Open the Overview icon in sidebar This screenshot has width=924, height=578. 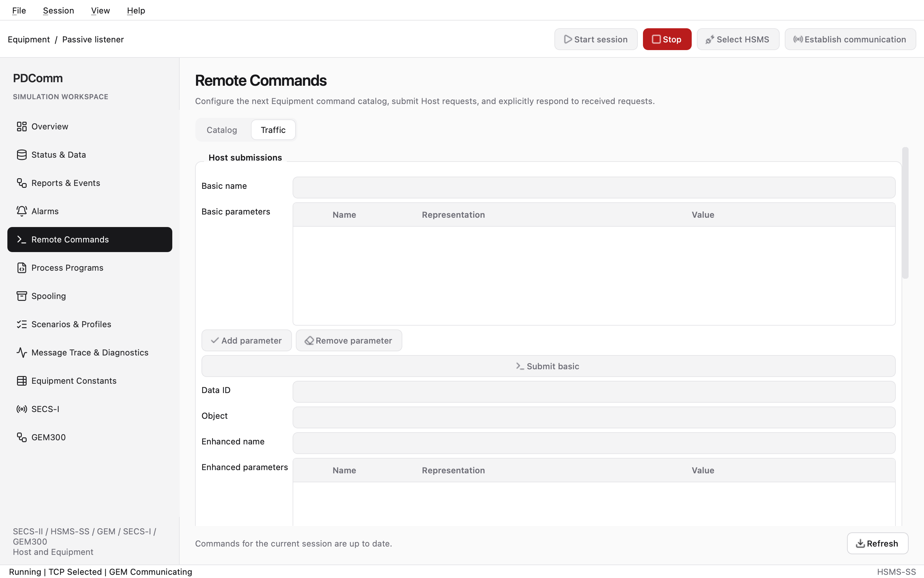coord(21,127)
